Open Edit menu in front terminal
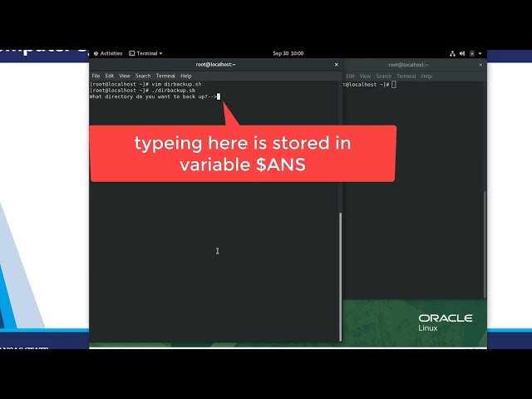The height and width of the screenshot is (399, 532). tap(109, 76)
